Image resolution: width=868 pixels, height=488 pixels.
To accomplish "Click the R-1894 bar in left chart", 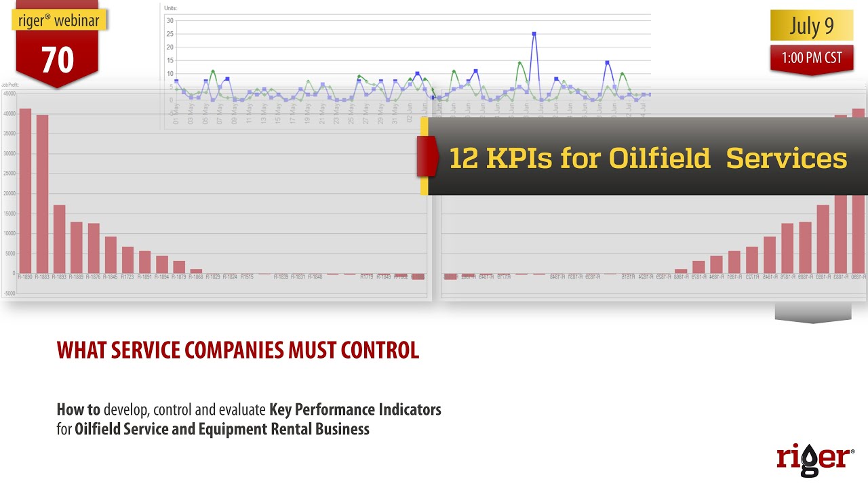I will click(x=161, y=264).
